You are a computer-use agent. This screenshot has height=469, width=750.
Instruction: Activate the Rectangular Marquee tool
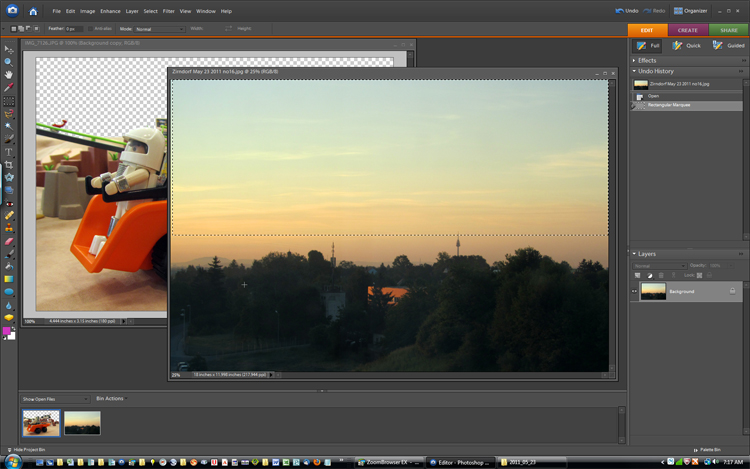9,100
